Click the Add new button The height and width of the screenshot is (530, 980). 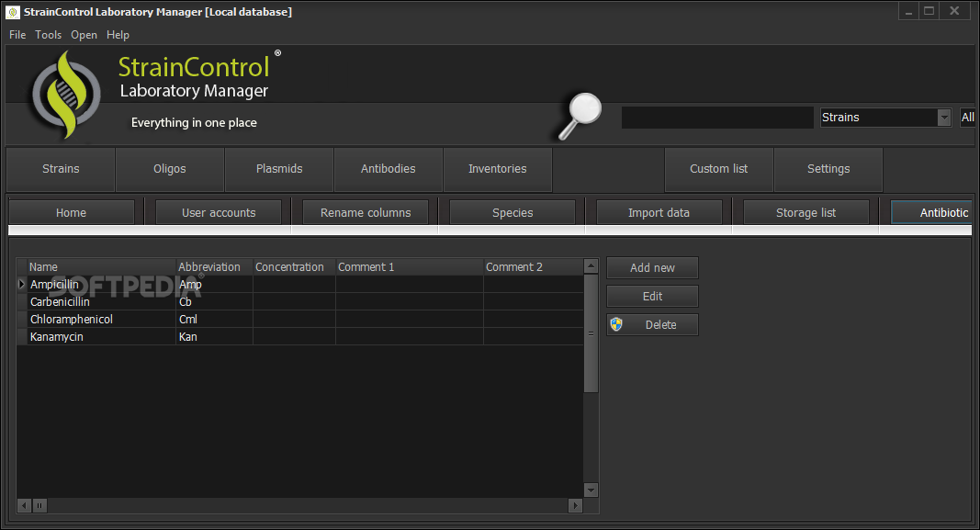pos(652,267)
